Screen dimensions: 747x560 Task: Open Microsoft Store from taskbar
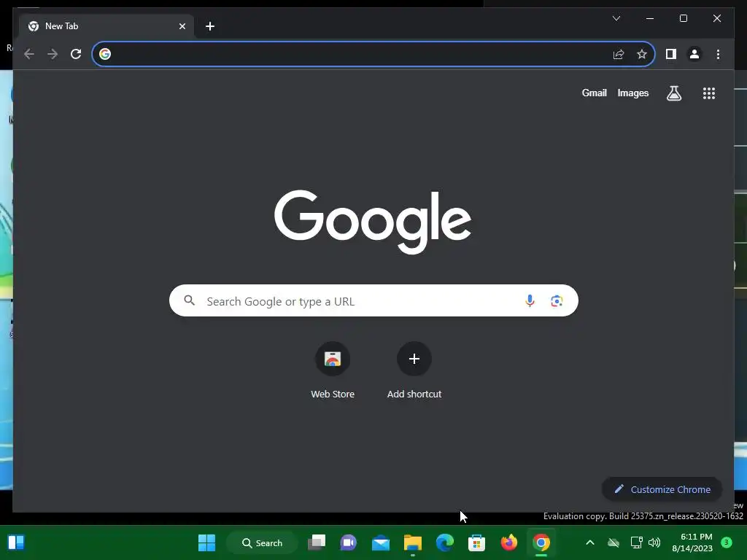coord(476,542)
